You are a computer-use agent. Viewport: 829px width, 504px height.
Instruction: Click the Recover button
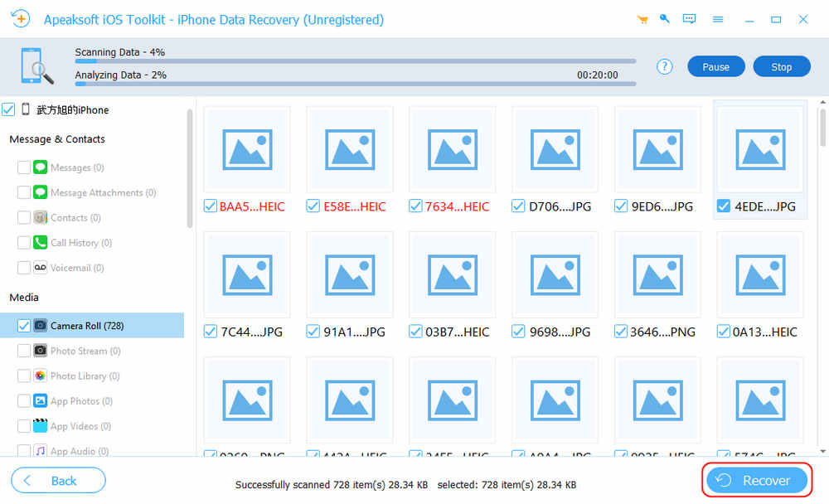[757, 480]
